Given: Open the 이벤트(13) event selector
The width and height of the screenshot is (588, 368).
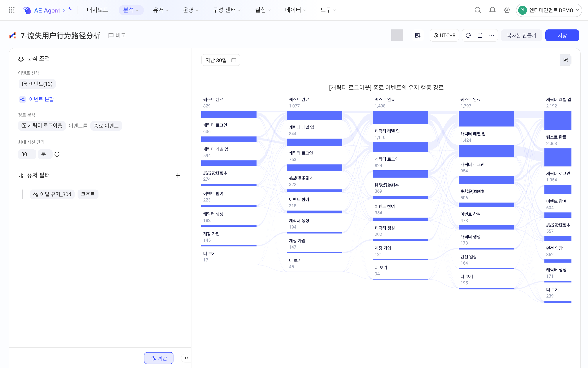Looking at the screenshot, I should (37, 84).
